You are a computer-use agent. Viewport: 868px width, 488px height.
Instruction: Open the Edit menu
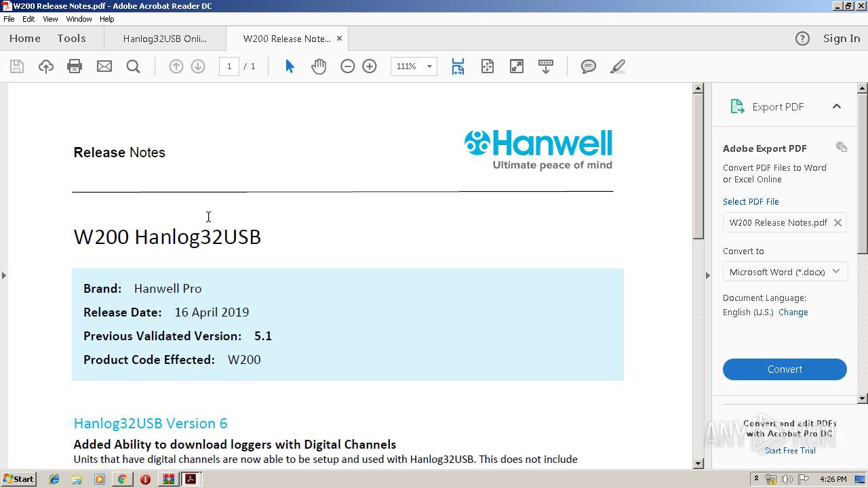point(28,19)
